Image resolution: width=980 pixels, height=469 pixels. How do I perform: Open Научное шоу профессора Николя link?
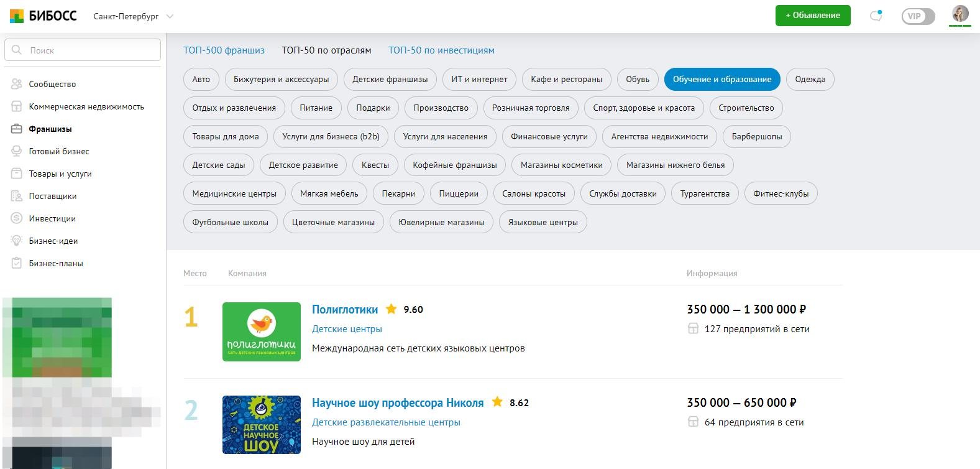point(398,402)
